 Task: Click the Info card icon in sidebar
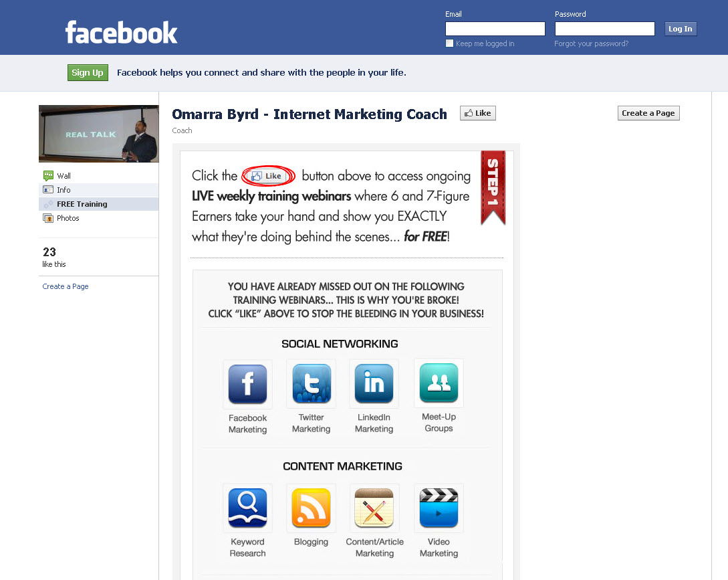point(48,189)
